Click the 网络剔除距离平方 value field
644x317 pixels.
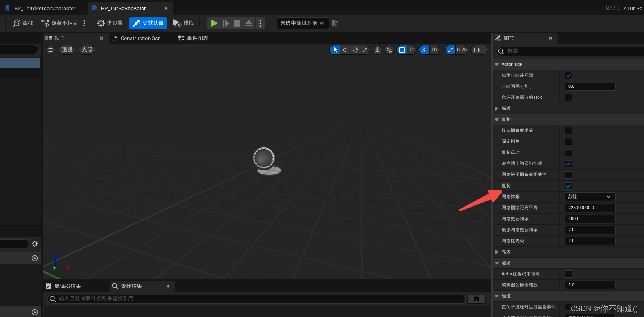coord(590,208)
